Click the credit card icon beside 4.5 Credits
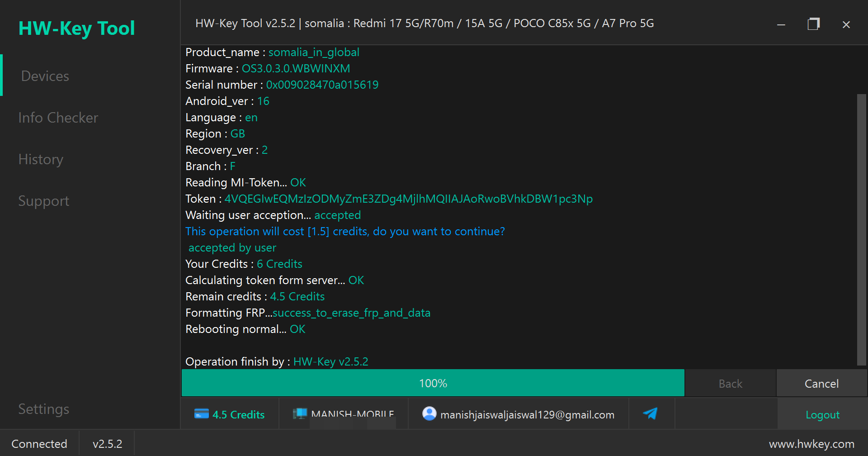Screen dimensions: 868x456 coord(202,414)
